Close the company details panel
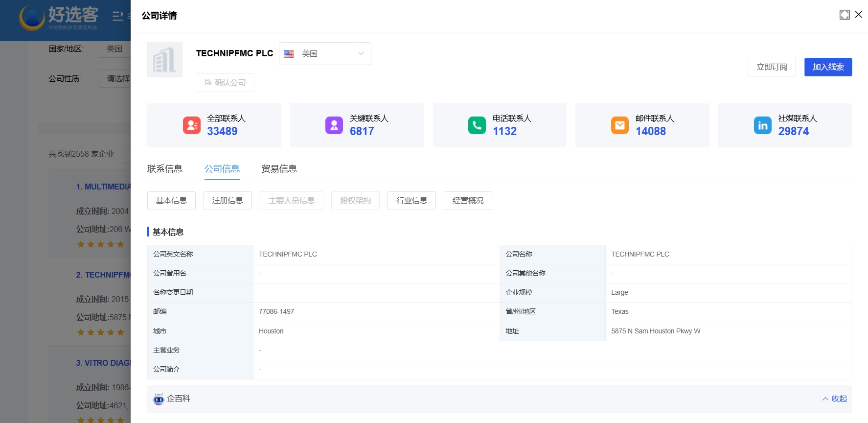The width and height of the screenshot is (868, 423). tap(859, 15)
